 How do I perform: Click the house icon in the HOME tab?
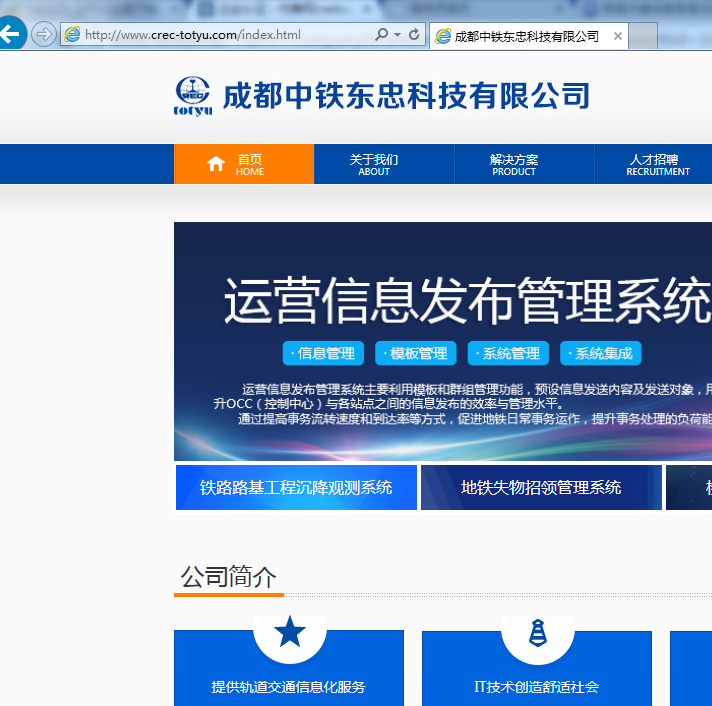[216, 164]
